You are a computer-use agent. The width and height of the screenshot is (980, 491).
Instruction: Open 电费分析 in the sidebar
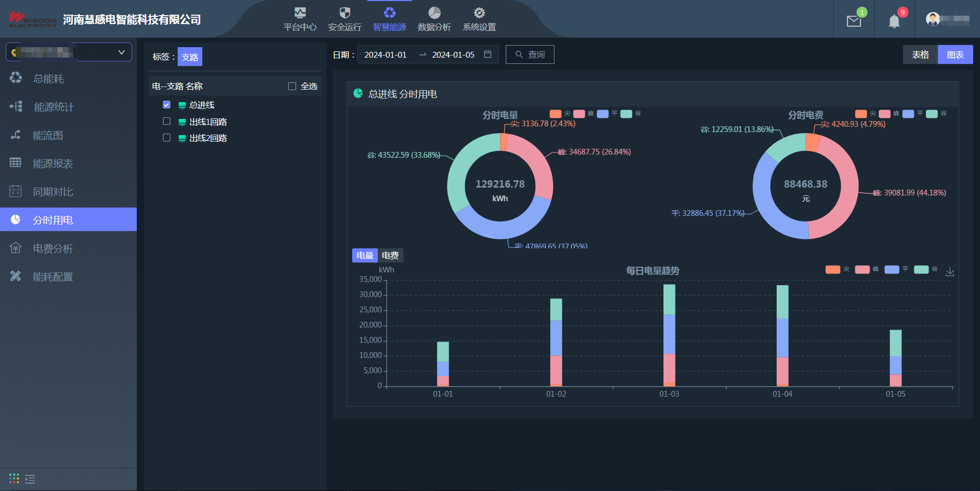point(52,248)
